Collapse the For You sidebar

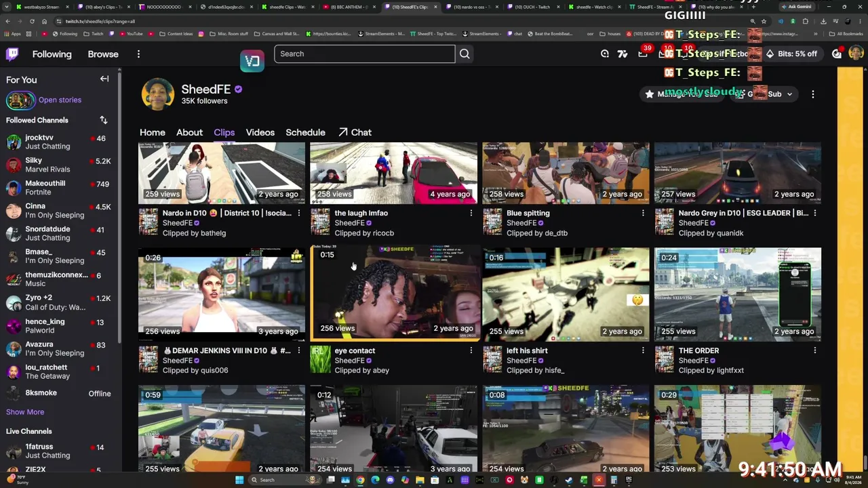pos(104,79)
